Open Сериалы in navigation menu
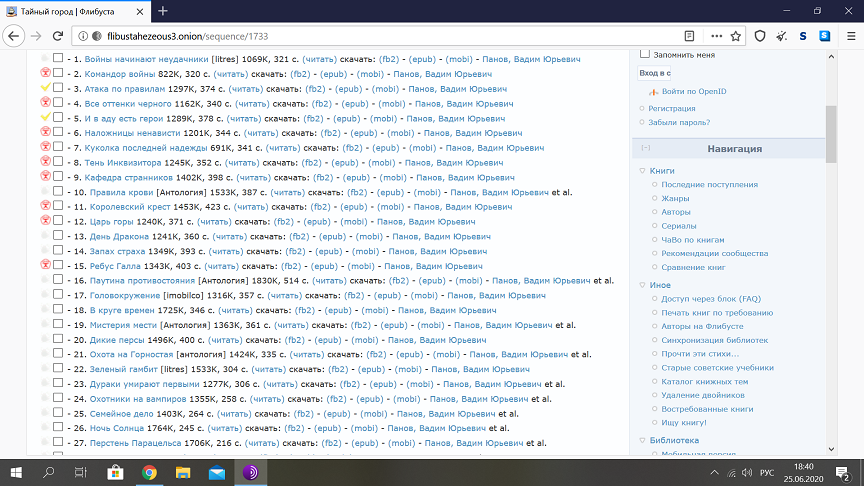The width and height of the screenshot is (864, 486). pyautogui.click(x=678, y=226)
